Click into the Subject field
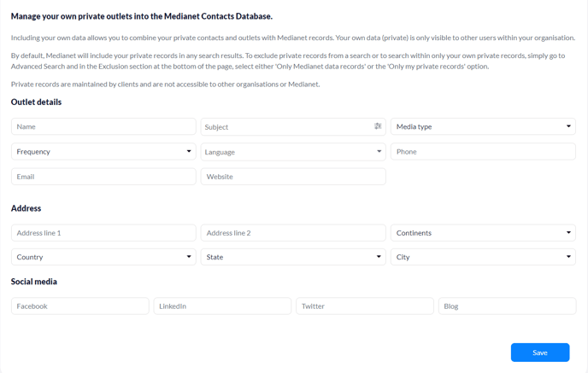Image resolution: width=588 pixels, height=373 pixels. [x=287, y=126]
